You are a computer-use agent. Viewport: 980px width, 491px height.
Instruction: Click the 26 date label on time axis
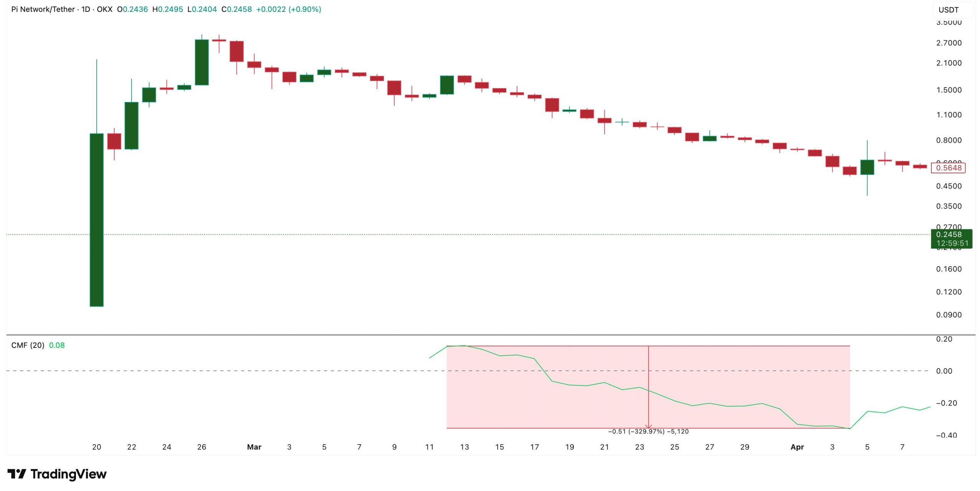202,447
